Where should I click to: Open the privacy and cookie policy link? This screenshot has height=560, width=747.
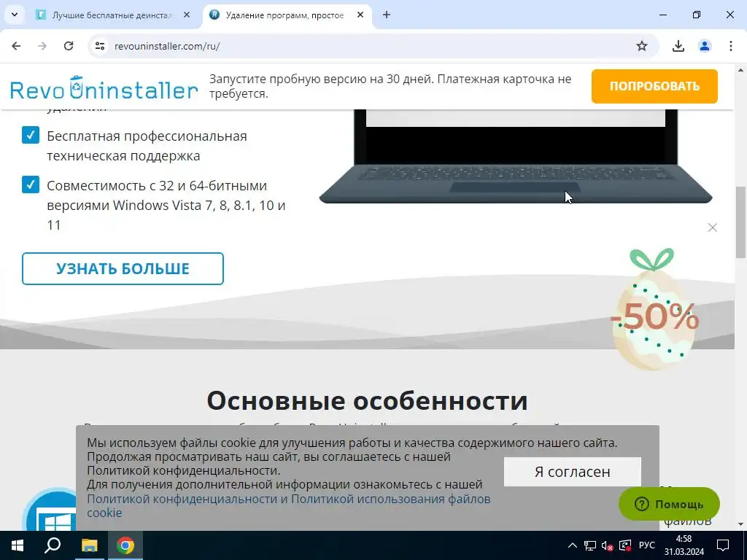288,506
